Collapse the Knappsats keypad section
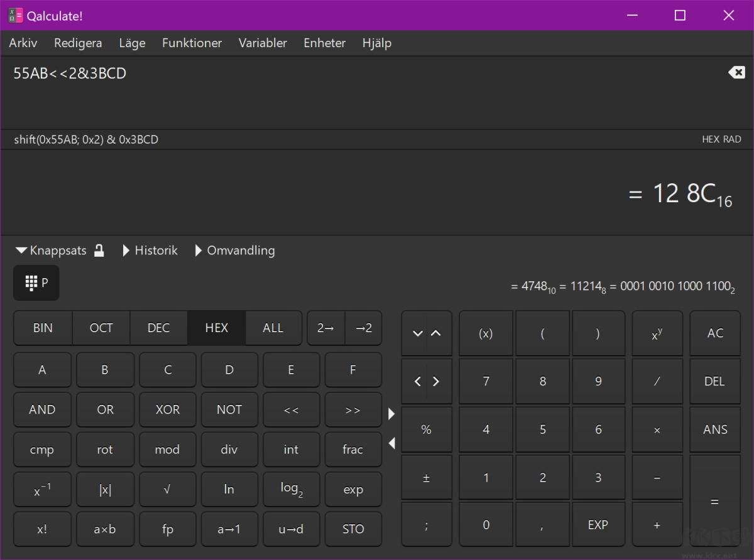Screen dimensions: 754x560 pos(52,250)
